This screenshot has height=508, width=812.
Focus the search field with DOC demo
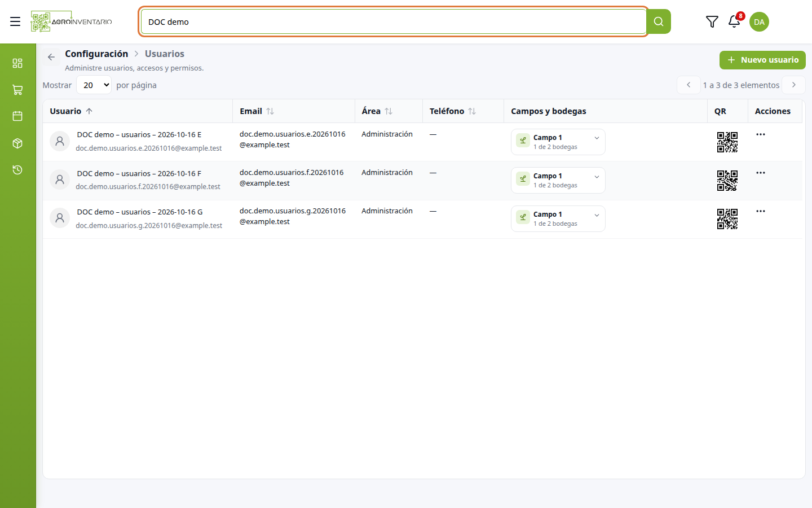tap(394, 21)
